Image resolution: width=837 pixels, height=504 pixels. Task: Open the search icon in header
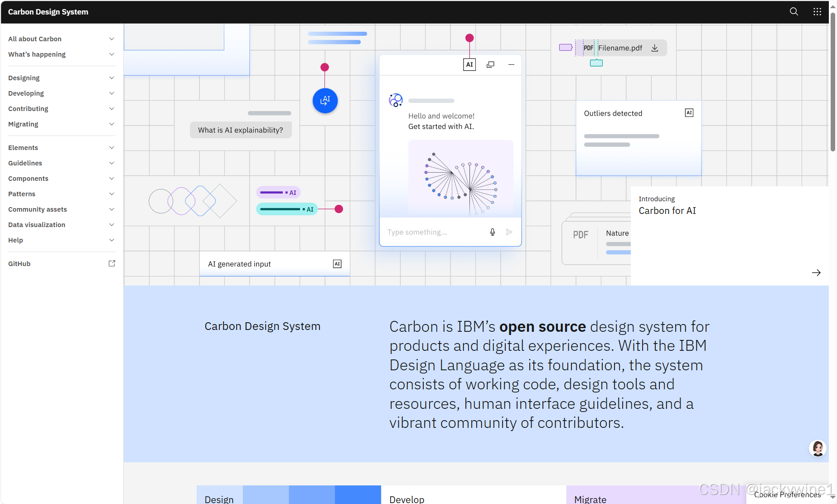(x=794, y=12)
